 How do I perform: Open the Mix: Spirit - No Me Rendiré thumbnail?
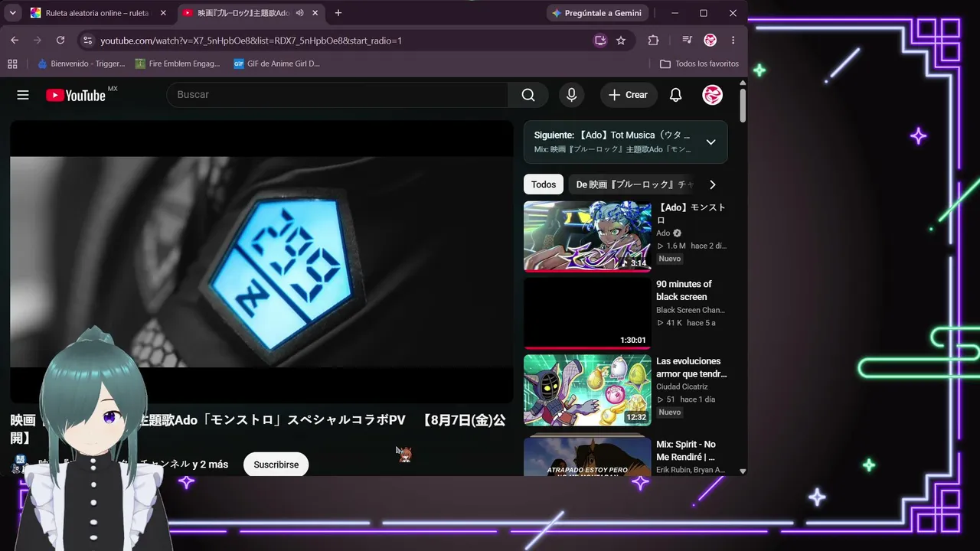click(587, 456)
